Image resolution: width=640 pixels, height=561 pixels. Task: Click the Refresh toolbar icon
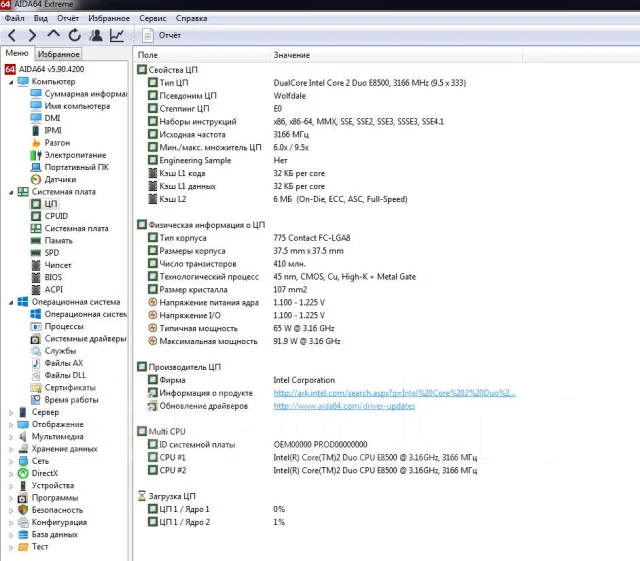[75, 35]
